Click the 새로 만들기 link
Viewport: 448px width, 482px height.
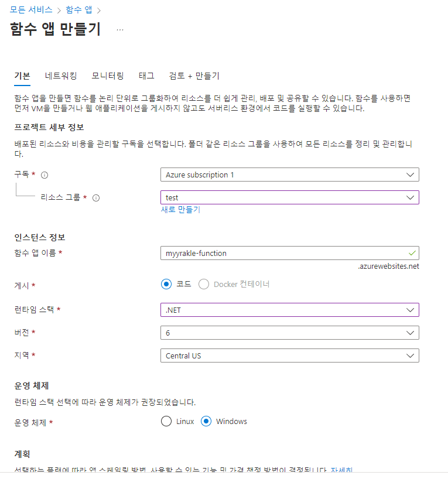180,210
